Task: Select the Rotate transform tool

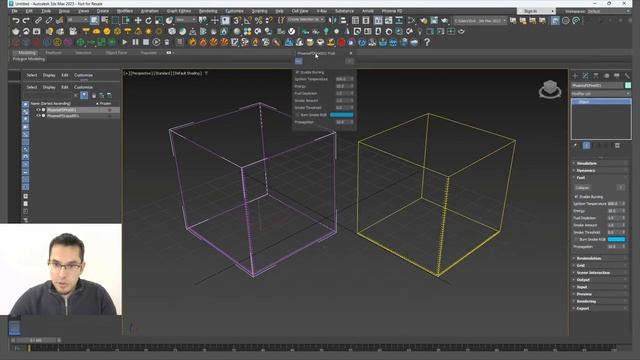Action: click(149, 20)
